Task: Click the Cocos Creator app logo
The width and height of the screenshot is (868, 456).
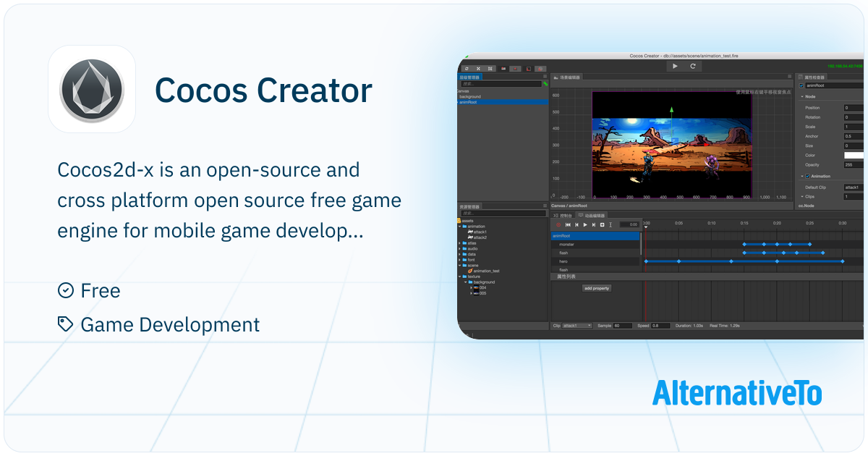Action: coord(92,89)
